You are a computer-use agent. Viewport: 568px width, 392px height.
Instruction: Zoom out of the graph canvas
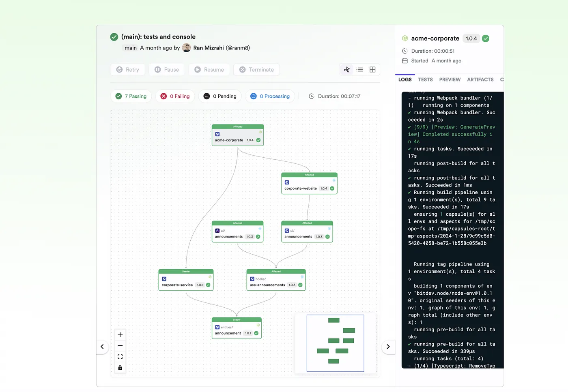coord(120,346)
